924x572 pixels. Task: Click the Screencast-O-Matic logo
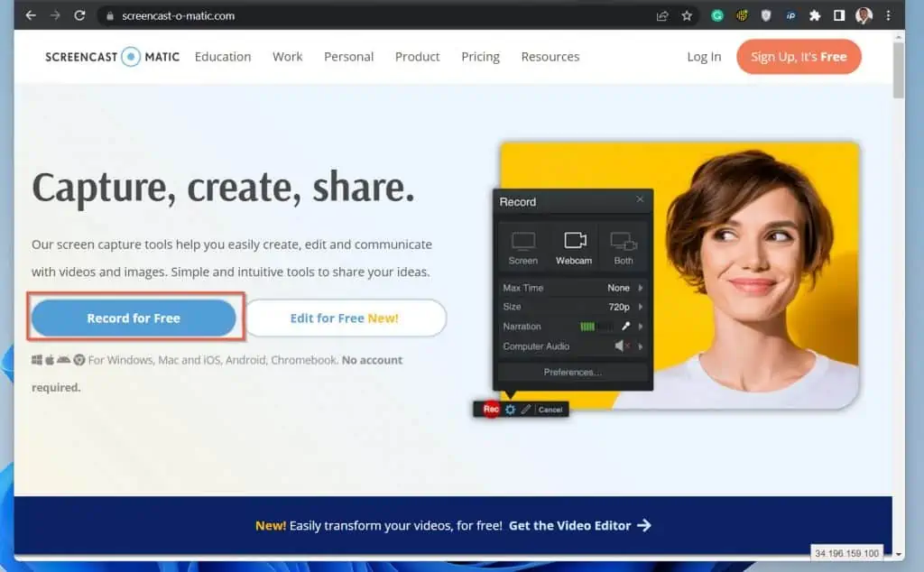110,56
